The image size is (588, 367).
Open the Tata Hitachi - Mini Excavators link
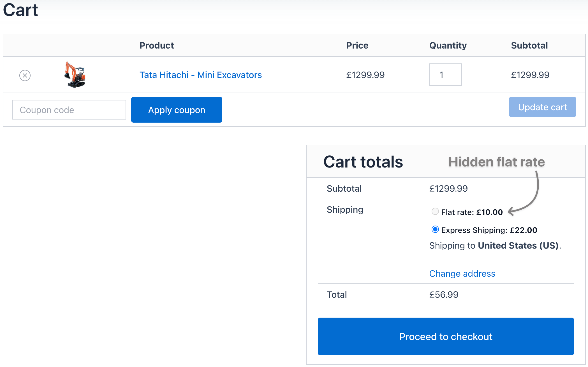200,75
